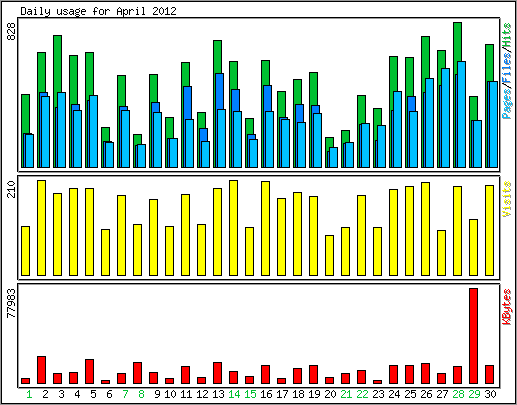Select green weekend day label 21
This screenshot has width=517, height=405.
346,395
